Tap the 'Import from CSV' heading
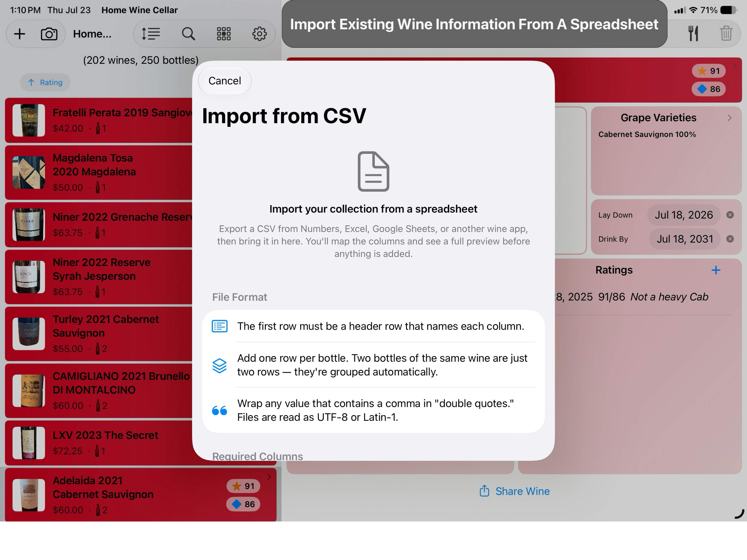Image resolution: width=747 pixels, height=560 pixels. click(284, 116)
